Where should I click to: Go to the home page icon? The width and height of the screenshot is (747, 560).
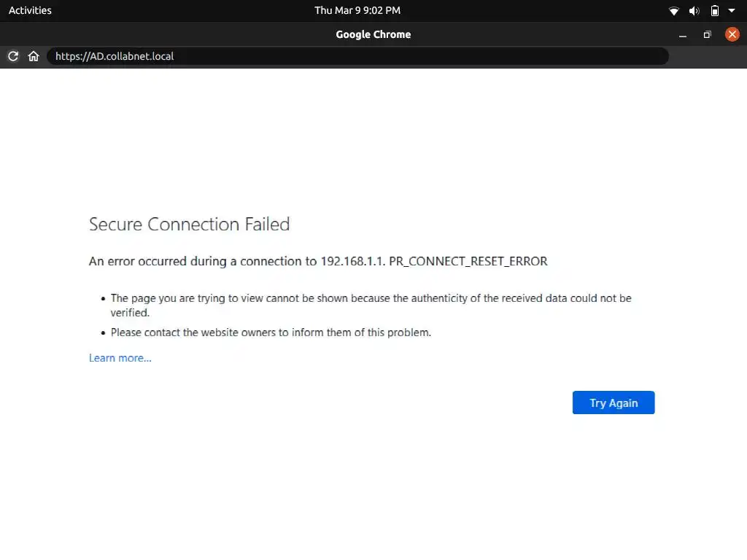tap(34, 56)
